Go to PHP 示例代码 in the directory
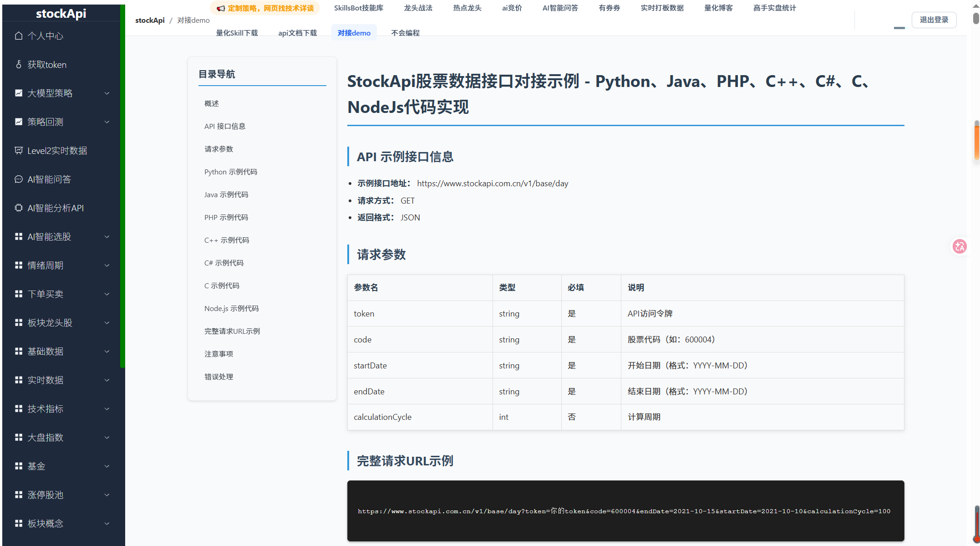Image resolution: width=980 pixels, height=546 pixels. click(226, 217)
